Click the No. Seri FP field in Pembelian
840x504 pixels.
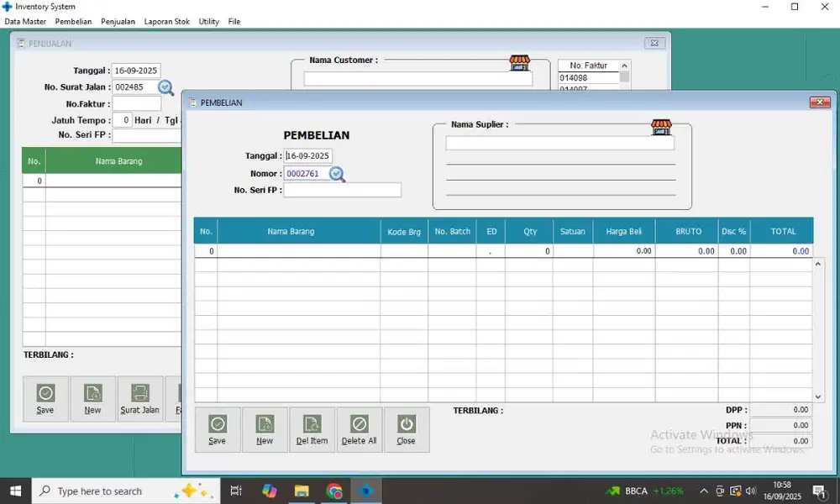tap(342, 191)
